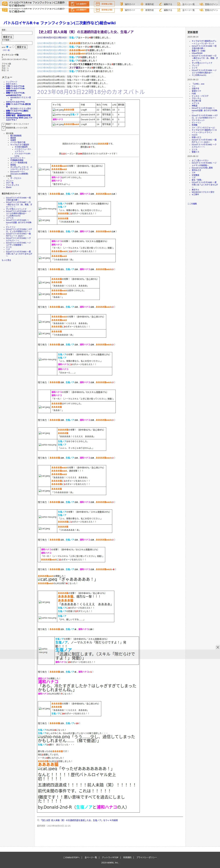Open 「LUNE」.exe in update history
This screenshot has width=220, height=868.
(x=198, y=84)
